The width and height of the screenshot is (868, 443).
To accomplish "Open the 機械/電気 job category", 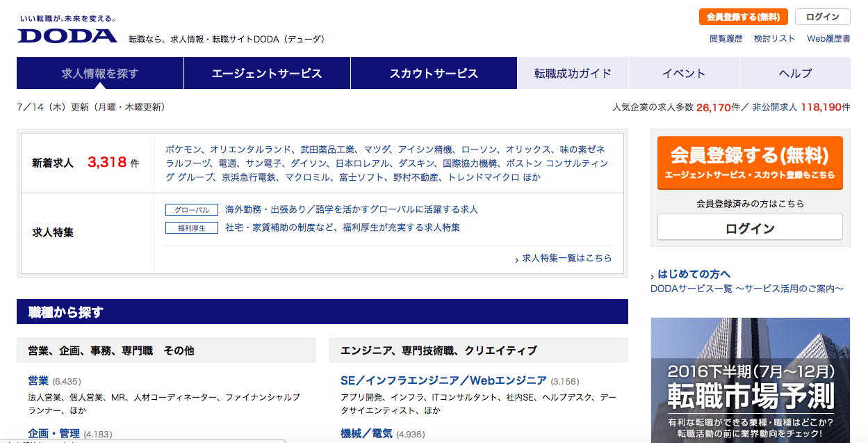I will click(x=366, y=433).
